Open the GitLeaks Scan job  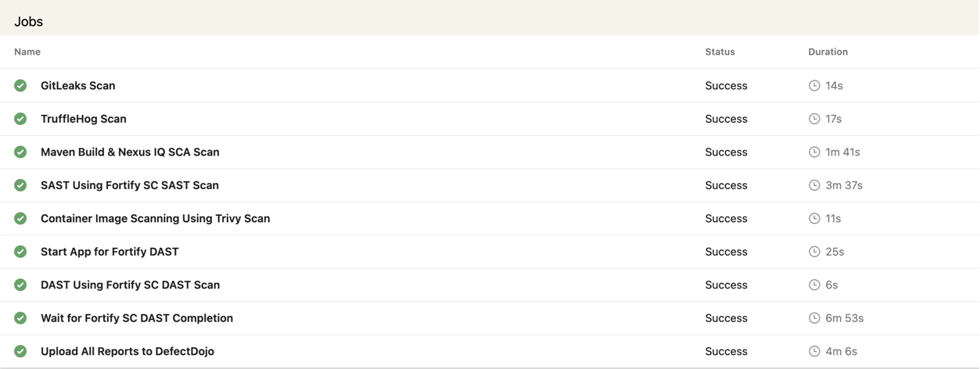77,85
